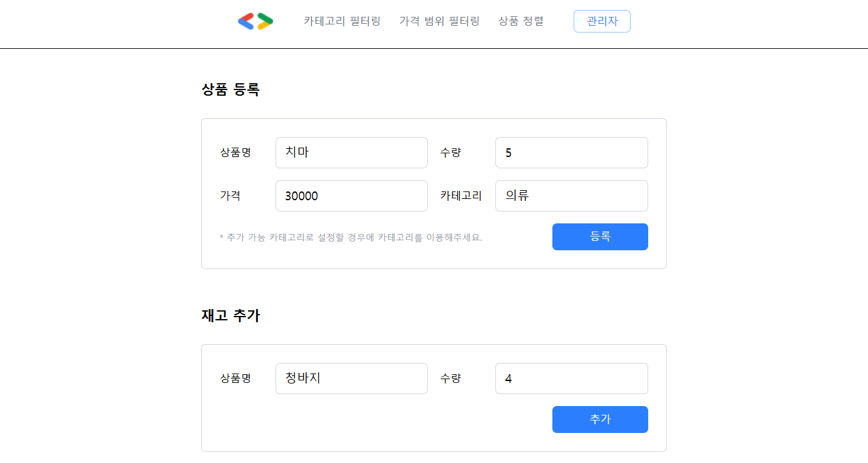Select the stock 수량 field showing 4
Screen dimensions: 868x463
tap(572, 379)
